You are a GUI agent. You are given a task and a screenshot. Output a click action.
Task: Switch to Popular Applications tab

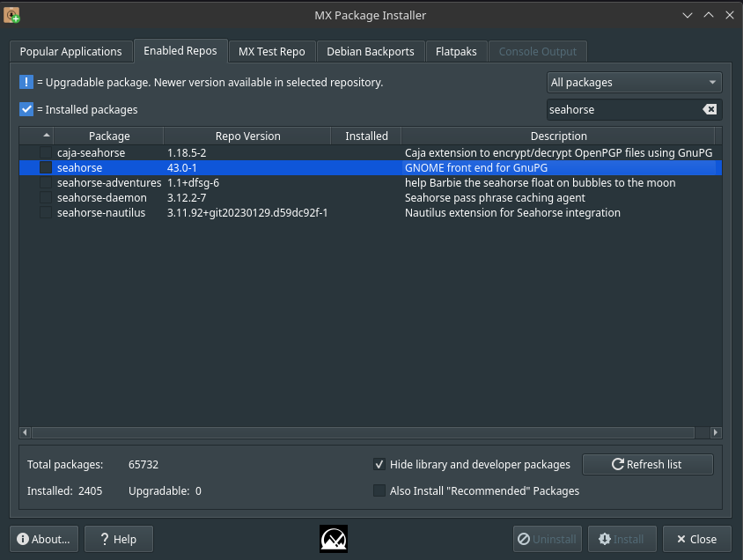tap(71, 52)
